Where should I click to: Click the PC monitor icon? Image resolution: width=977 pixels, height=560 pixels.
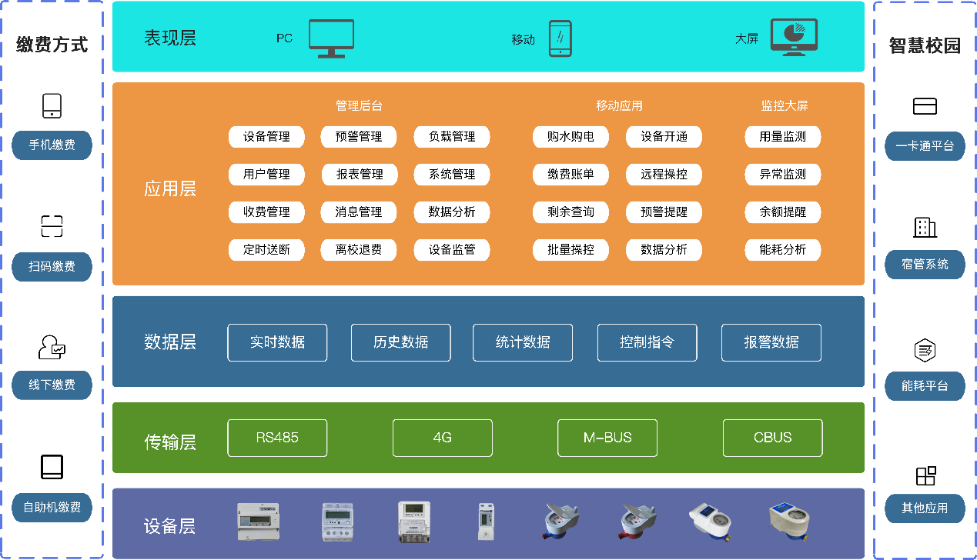coord(331,38)
